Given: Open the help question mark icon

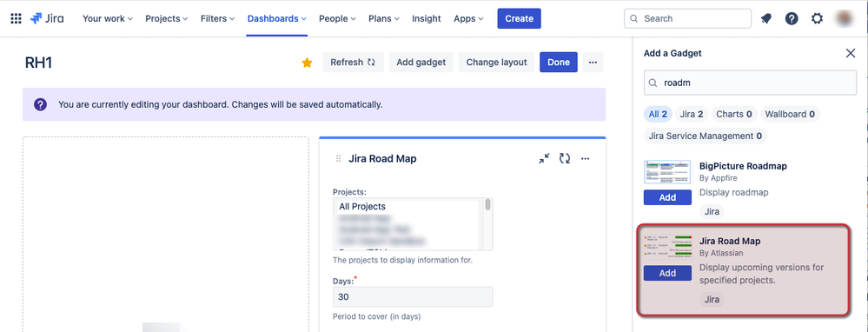Looking at the screenshot, I should coord(792,18).
